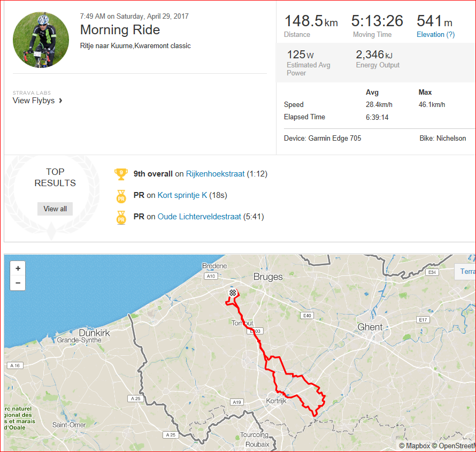Click the View all top results button
The height and width of the screenshot is (452, 476).
click(x=55, y=209)
